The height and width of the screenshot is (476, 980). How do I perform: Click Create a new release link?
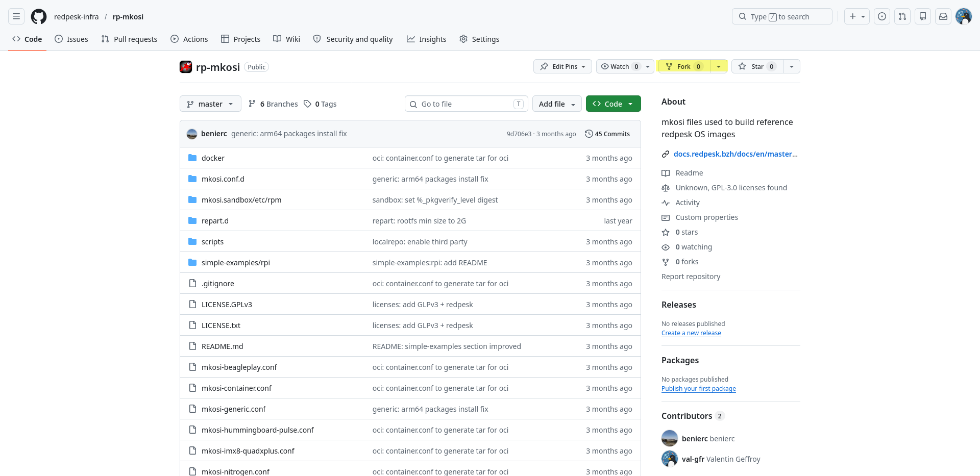(x=691, y=333)
